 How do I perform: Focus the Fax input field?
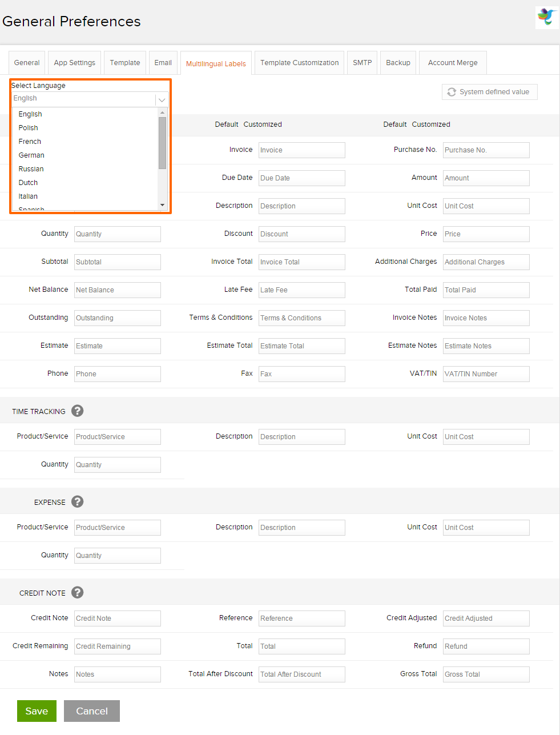point(302,374)
